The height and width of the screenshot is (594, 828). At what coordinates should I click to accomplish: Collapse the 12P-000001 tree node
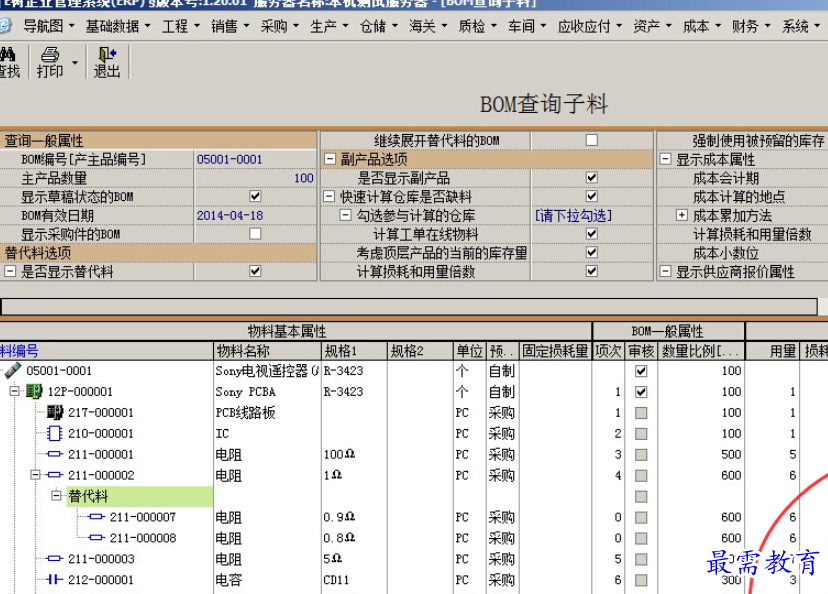click(x=15, y=391)
